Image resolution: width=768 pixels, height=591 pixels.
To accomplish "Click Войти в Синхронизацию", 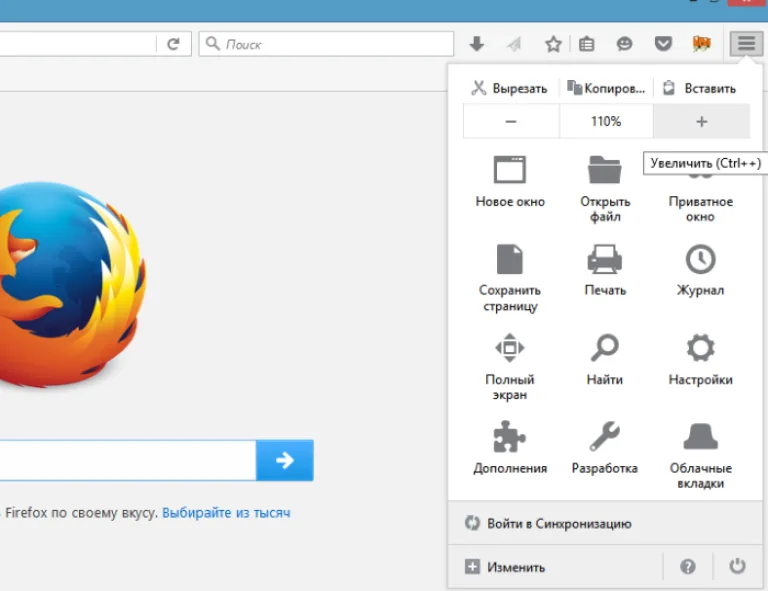I will click(605, 523).
